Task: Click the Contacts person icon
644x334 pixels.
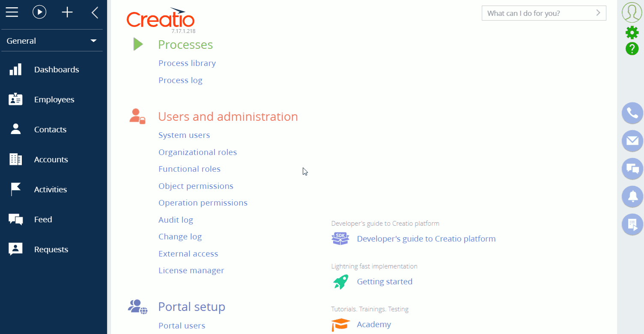Action: pos(15,129)
